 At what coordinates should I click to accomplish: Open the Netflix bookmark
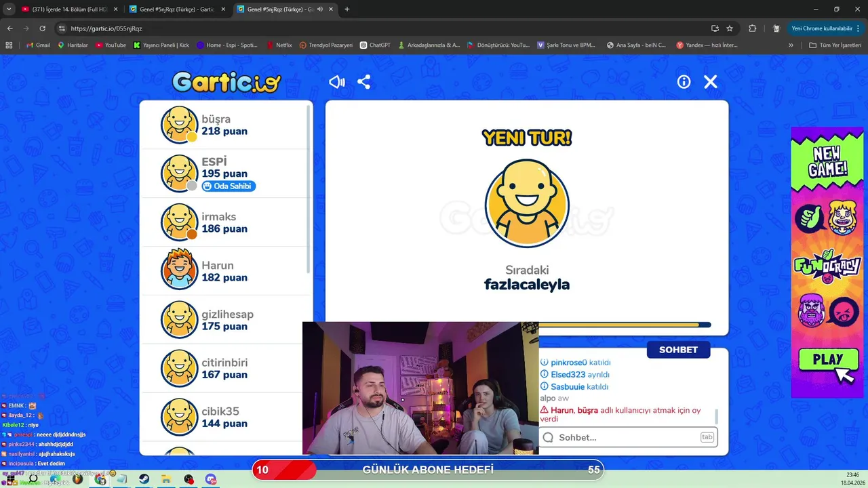[x=279, y=45]
